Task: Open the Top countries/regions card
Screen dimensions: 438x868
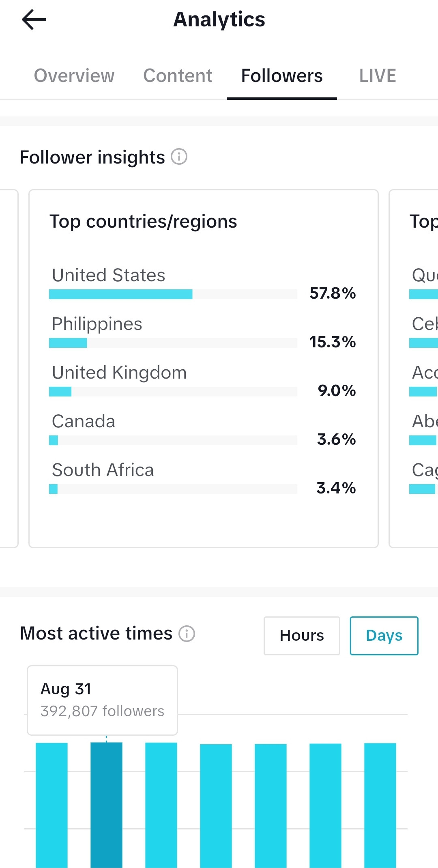Action: click(204, 368)
